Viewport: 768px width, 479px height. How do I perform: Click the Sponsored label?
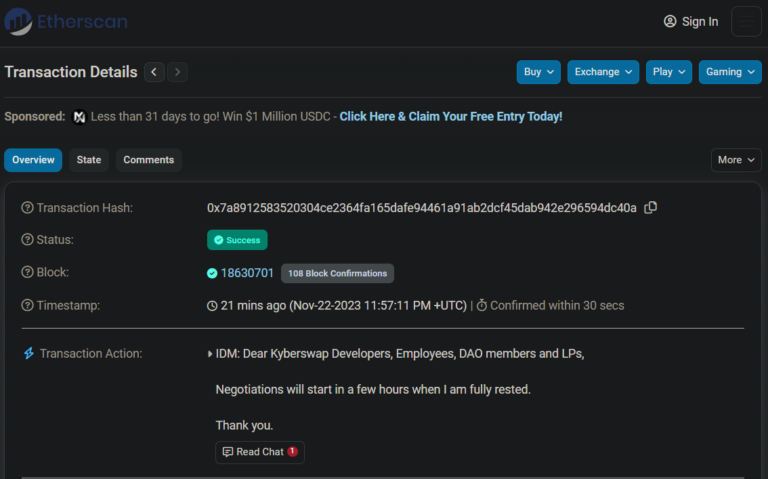(x=35, y=117)
